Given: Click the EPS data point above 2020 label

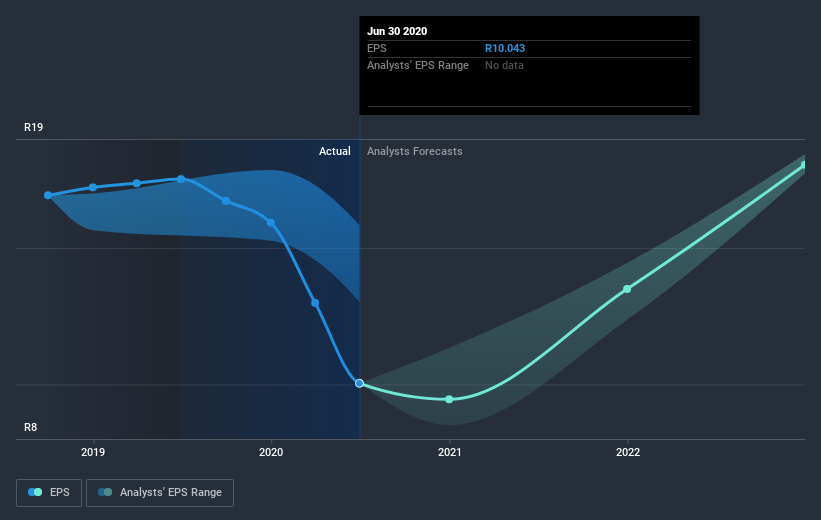Looking at the screenshot, I should [x=271, y=222].
